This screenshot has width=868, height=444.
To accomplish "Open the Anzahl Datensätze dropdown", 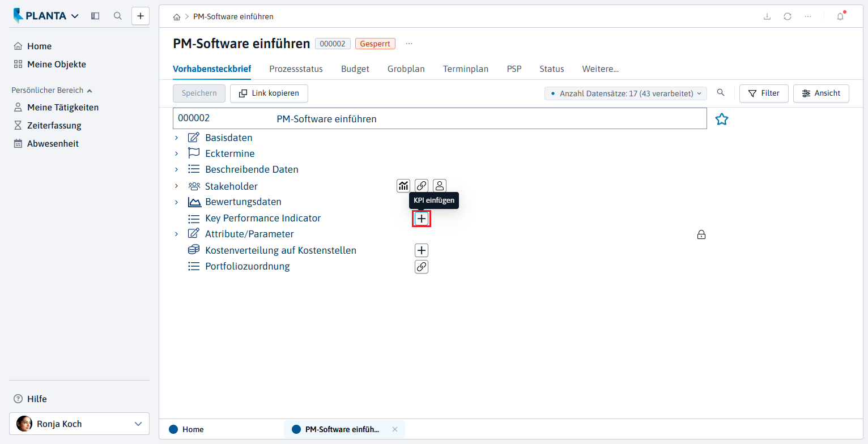I will (626, 93).
